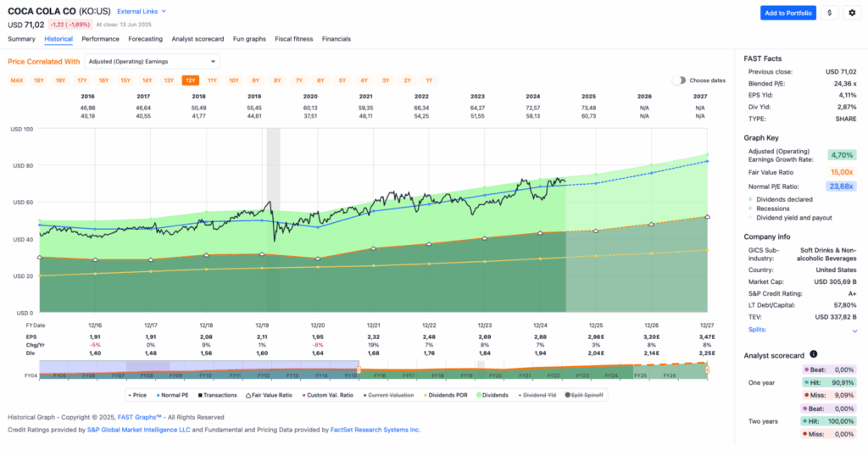
Task: Select the 5Y time range
Action: [x=342, y=81]
